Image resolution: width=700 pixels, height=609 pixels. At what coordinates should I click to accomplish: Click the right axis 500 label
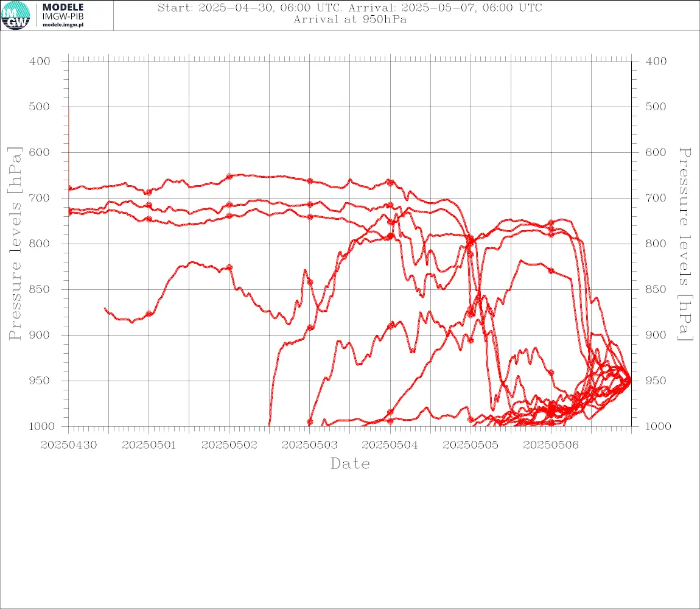(656, 107)
